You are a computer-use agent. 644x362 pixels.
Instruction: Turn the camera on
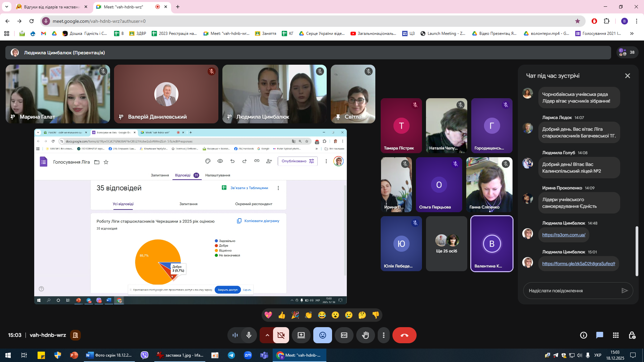[x=281, y=335]
